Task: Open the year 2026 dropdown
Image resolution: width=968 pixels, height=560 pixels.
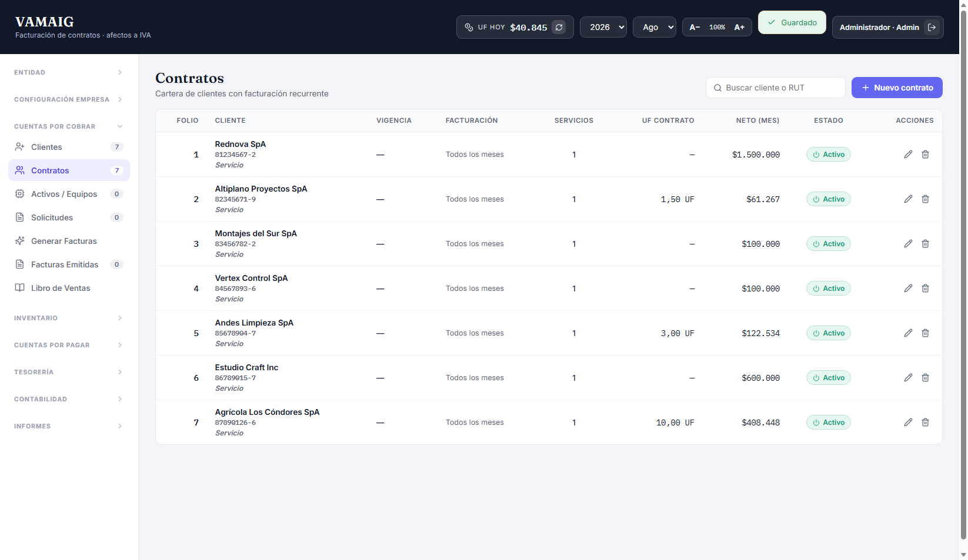Action: (603, 27)
